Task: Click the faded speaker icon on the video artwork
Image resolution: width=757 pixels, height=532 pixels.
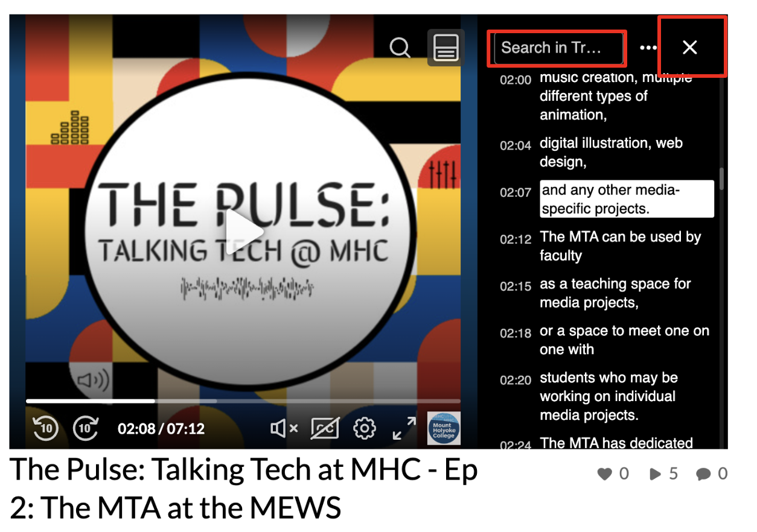Action: (x=94, y=380)
